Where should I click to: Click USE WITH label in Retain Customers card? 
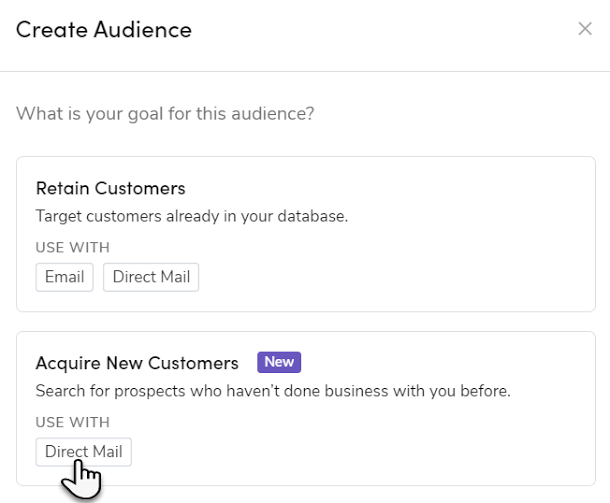point(72,248)
